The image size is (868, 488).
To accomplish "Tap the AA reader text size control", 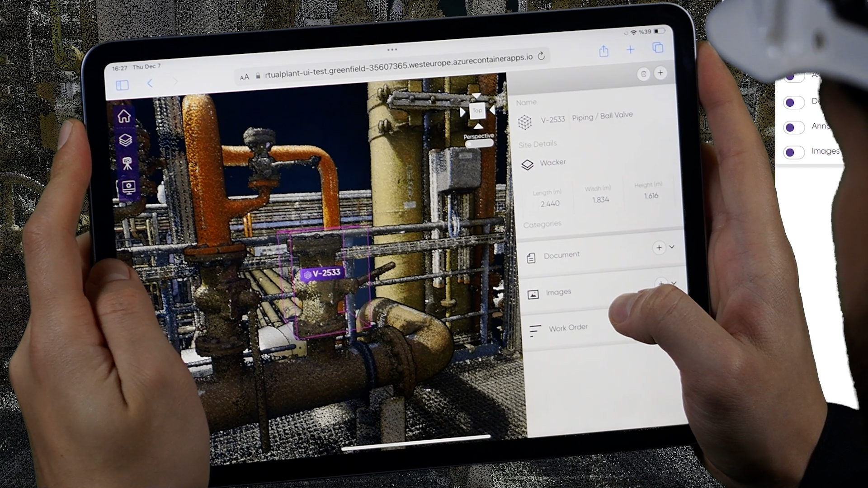I will [x=245, y=77].
